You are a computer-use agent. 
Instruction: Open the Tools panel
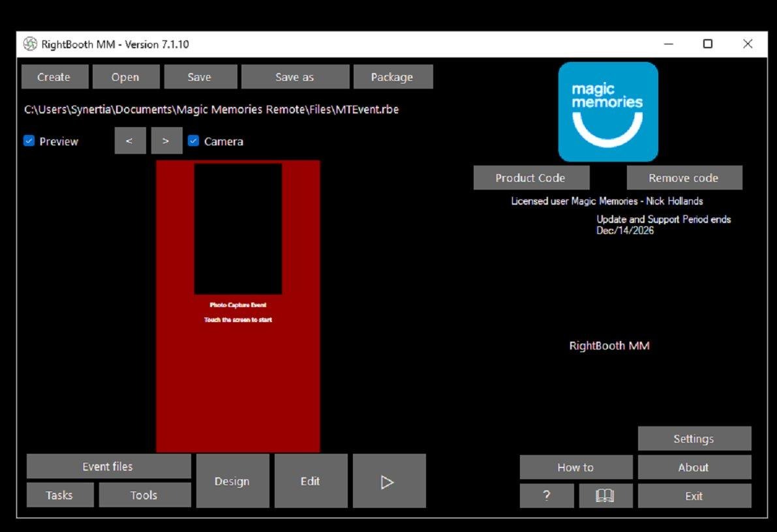[x=145, y=495]
